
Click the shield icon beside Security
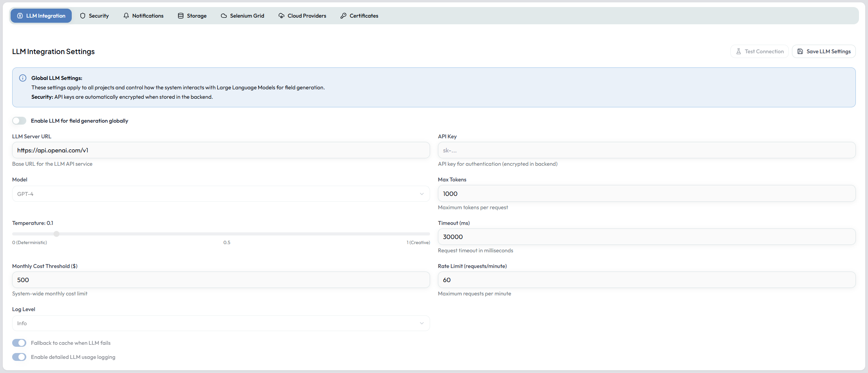pos(83,16)
